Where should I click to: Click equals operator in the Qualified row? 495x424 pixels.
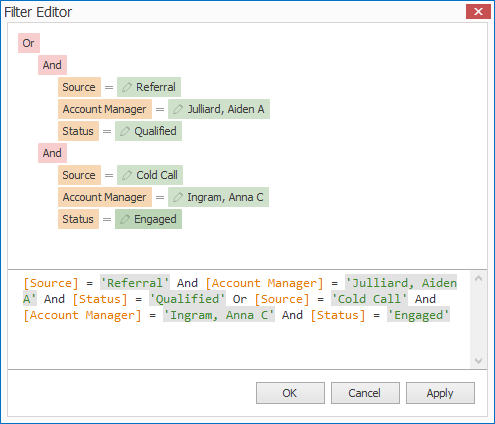[x=107, y=131]
